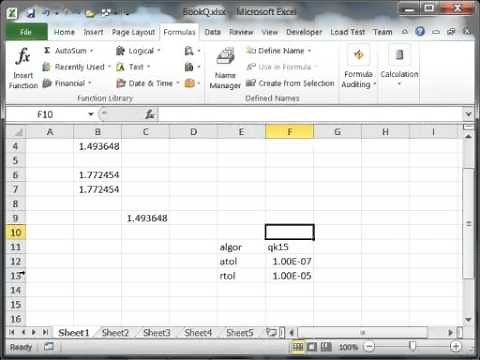Switch to Sheet4 tab
Image resolution: width=480 pixels, height=360 pixels.
coord(198,333)
